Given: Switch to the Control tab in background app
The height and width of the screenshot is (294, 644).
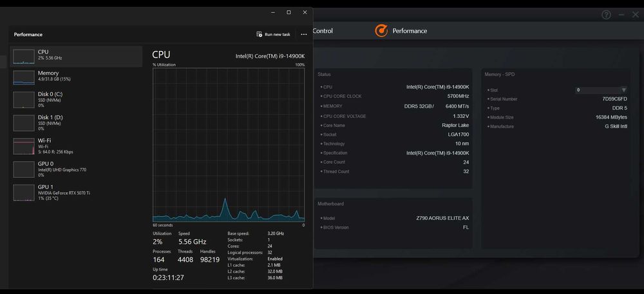Looking at the screenshot, I should pyautogui.click(x=323, y=31).
